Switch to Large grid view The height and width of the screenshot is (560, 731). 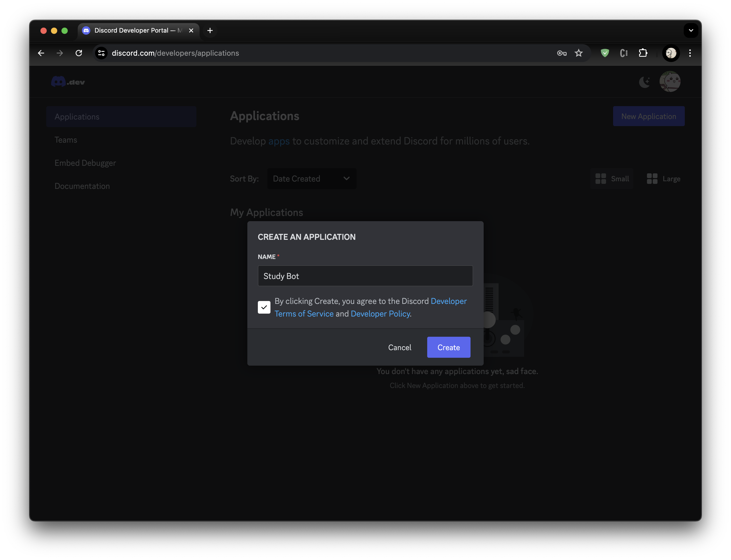coord(663,179)
